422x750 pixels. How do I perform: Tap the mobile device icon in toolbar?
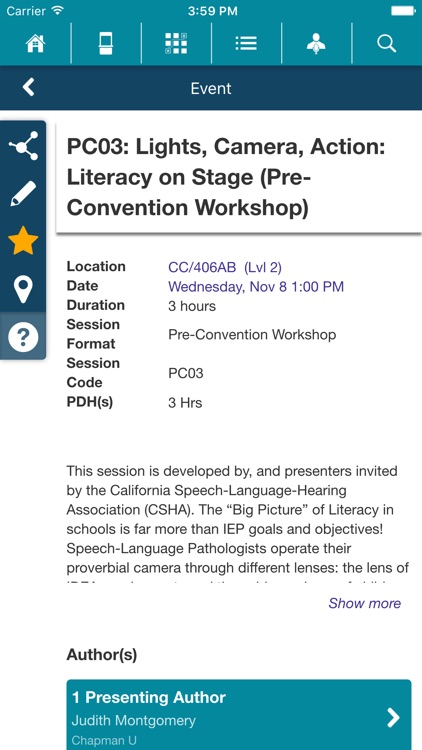point(106,44)
